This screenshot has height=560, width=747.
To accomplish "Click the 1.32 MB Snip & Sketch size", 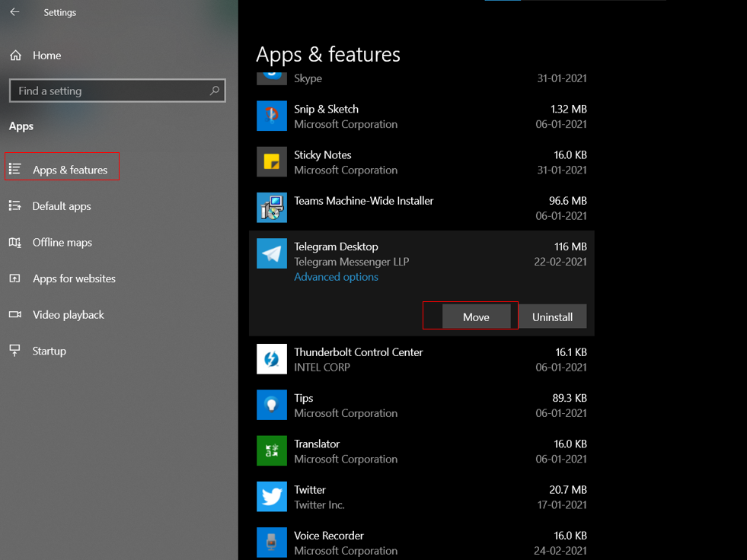I will point(568,109).
